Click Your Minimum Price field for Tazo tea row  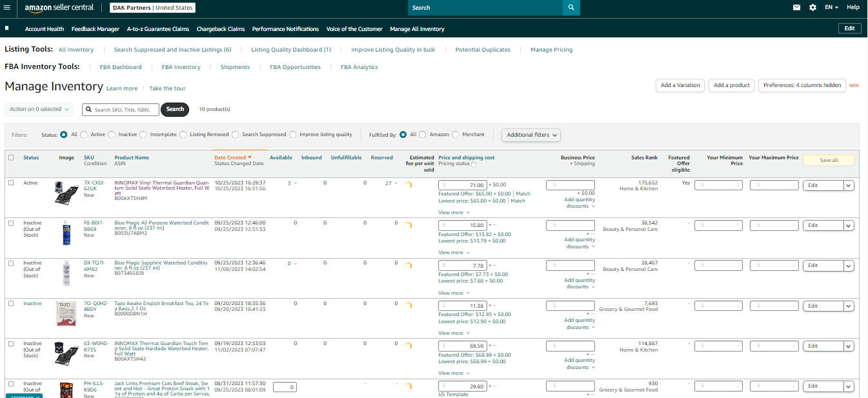[720, 306]
